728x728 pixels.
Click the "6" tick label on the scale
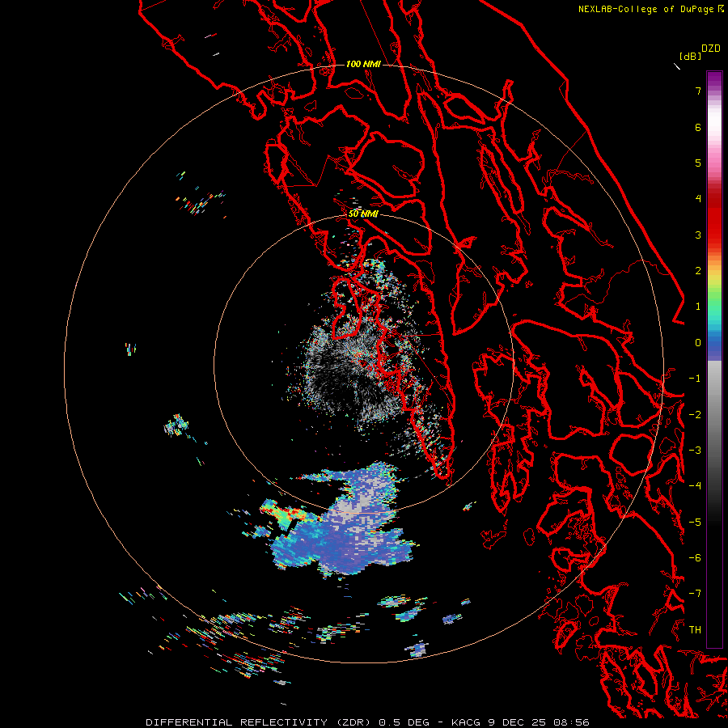point(698,127)
